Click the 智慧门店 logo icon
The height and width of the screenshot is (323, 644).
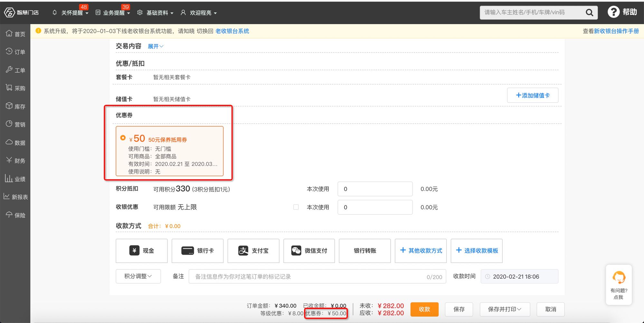click(x=9, y=13)
